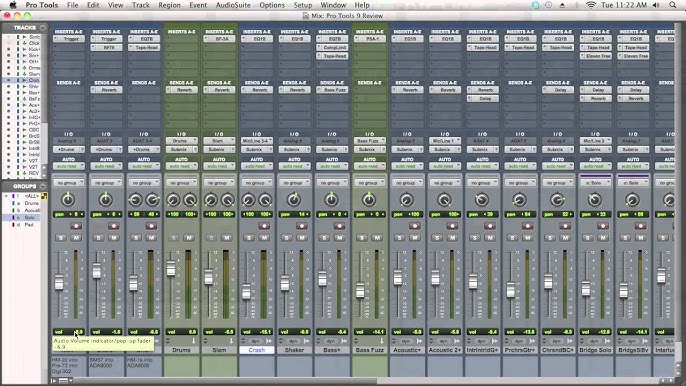The width and height of the screenshot is (686, 386).
Task: Open the Window menu
Action: pos(333,5)
